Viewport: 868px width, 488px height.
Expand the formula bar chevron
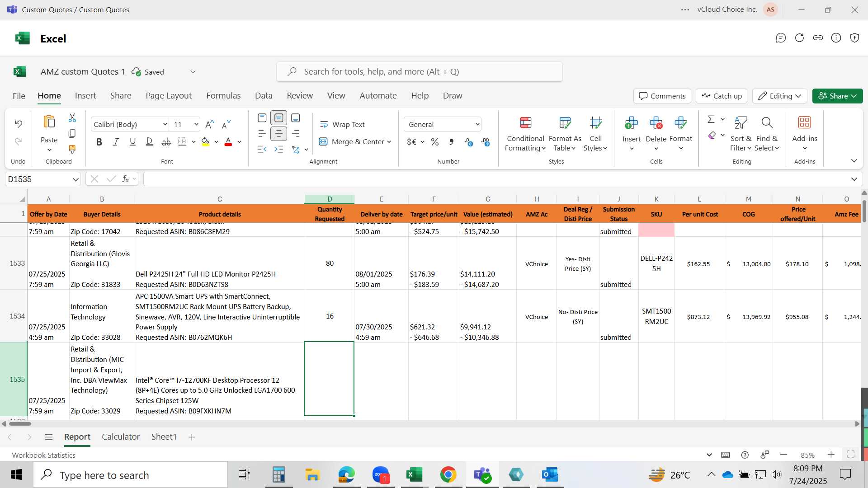[x=854, y=179]
